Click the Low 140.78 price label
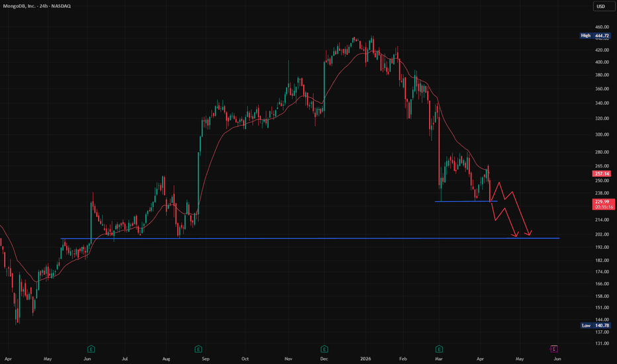Image resolution: width=617 pixels, height=364 pixels. click(x=596, y=326)
